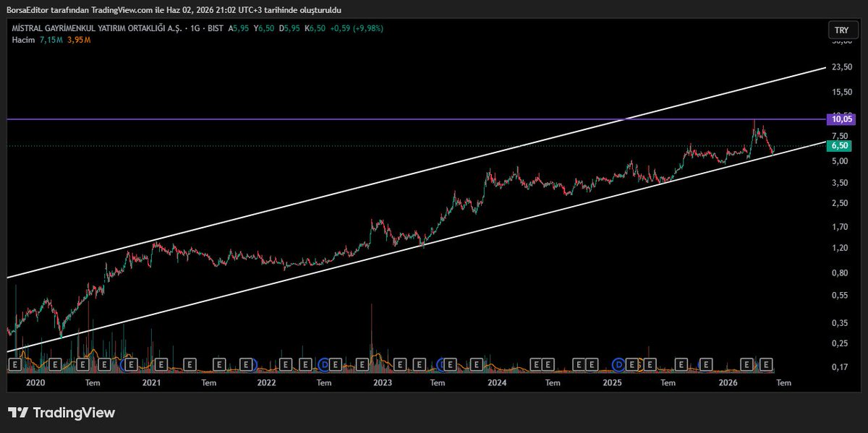868x433 pixels.
Task: Click the purple 10,05 price label
Action: point(840,119)
